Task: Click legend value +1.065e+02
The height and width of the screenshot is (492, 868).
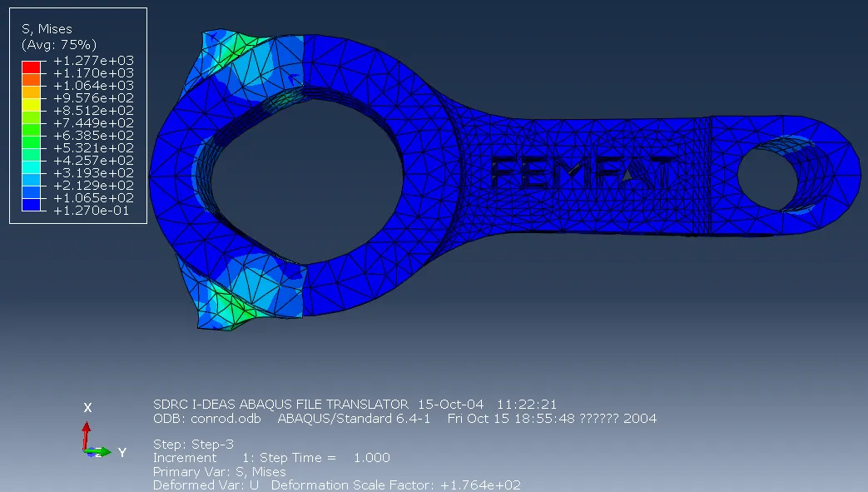Action: pyautogui.click(x=93, y=198)
